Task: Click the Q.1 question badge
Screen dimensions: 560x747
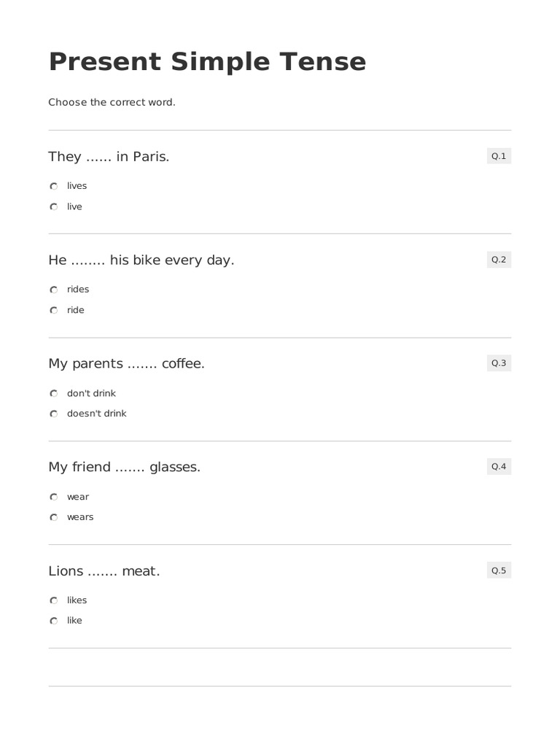Action: pos(499,156)
